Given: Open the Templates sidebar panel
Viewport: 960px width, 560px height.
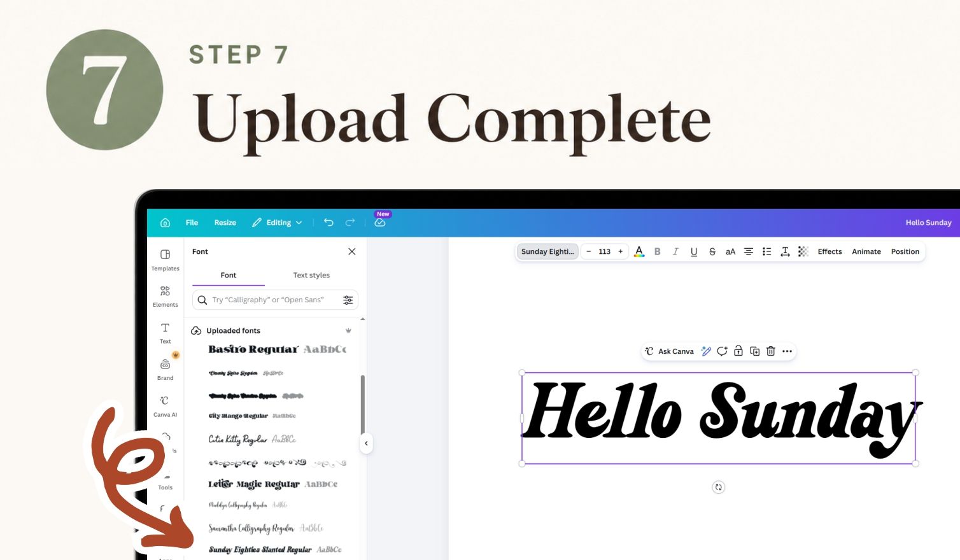Looking at the screenshot, I should pyautogui.click(x=165, y=260).
